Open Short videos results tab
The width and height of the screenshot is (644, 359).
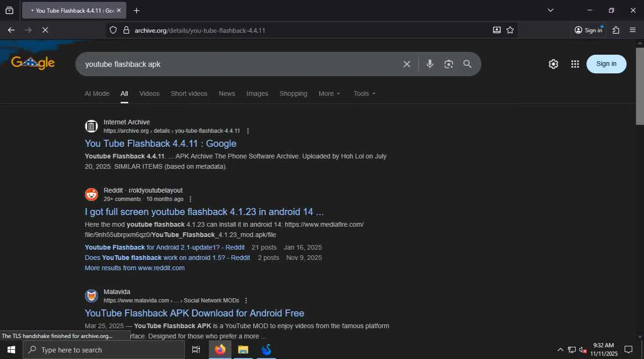coord(189,93)
